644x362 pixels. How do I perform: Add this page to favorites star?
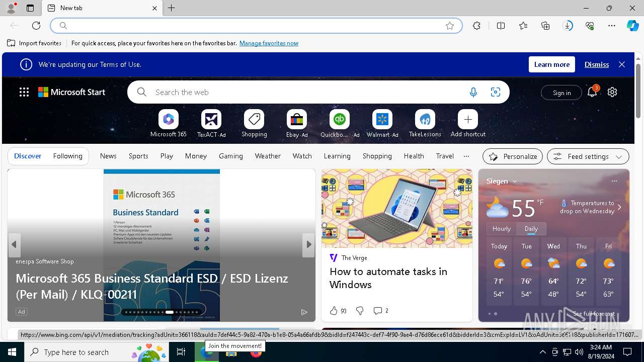[450, 26]
